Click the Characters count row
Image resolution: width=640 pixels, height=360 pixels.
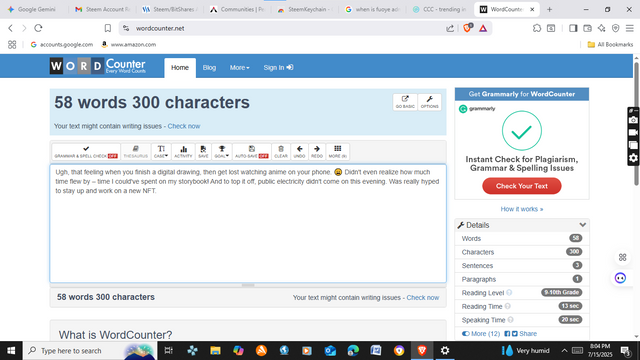click(522, 252)
